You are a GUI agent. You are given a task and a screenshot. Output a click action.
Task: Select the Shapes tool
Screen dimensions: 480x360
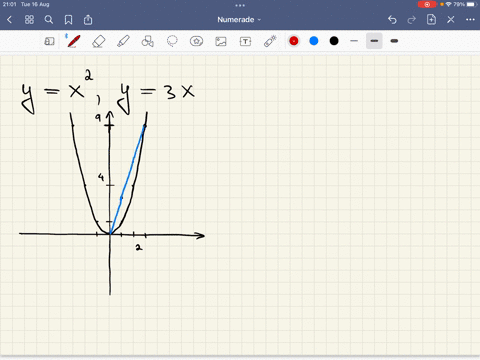coord(148,41)
